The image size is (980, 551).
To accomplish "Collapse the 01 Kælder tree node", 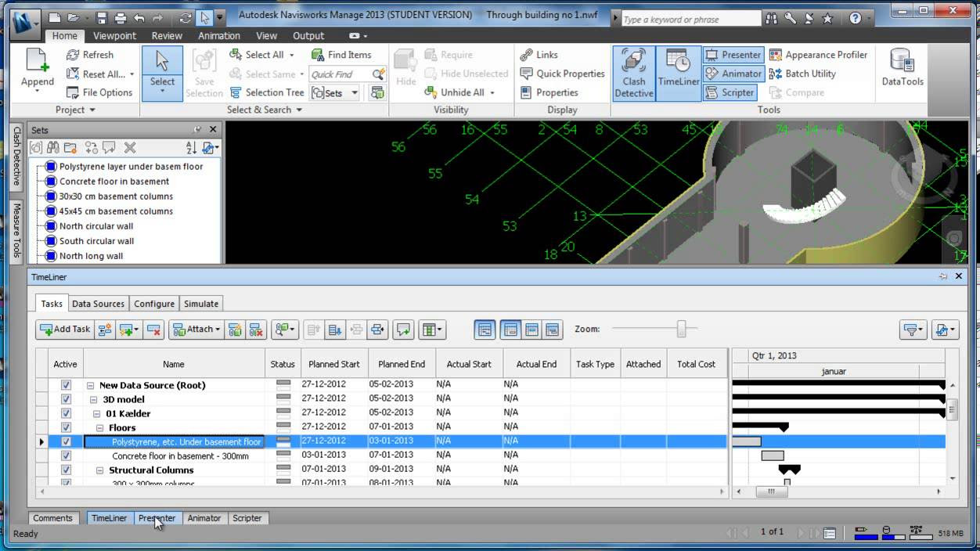I will click(x=97, y=413).
